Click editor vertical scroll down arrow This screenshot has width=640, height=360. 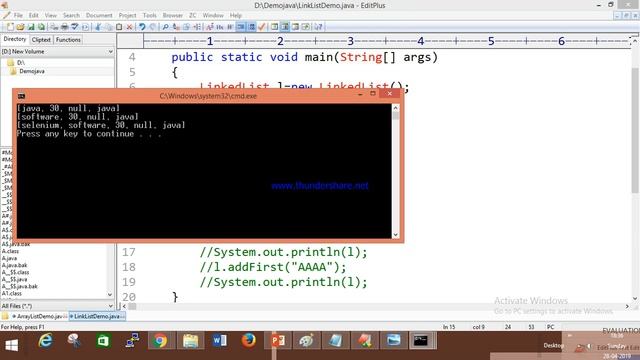point(635,298)
